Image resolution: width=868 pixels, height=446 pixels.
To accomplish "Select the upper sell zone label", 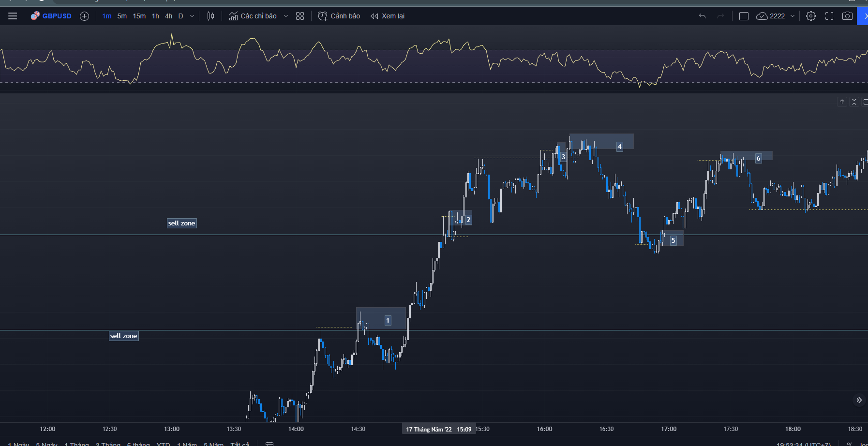I will (181, 223).
